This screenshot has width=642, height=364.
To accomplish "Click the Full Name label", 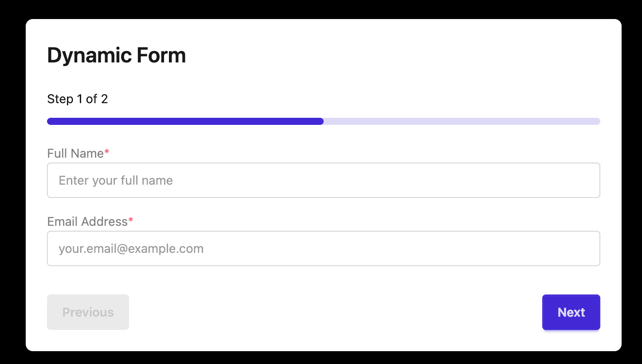I will point(75,154).
